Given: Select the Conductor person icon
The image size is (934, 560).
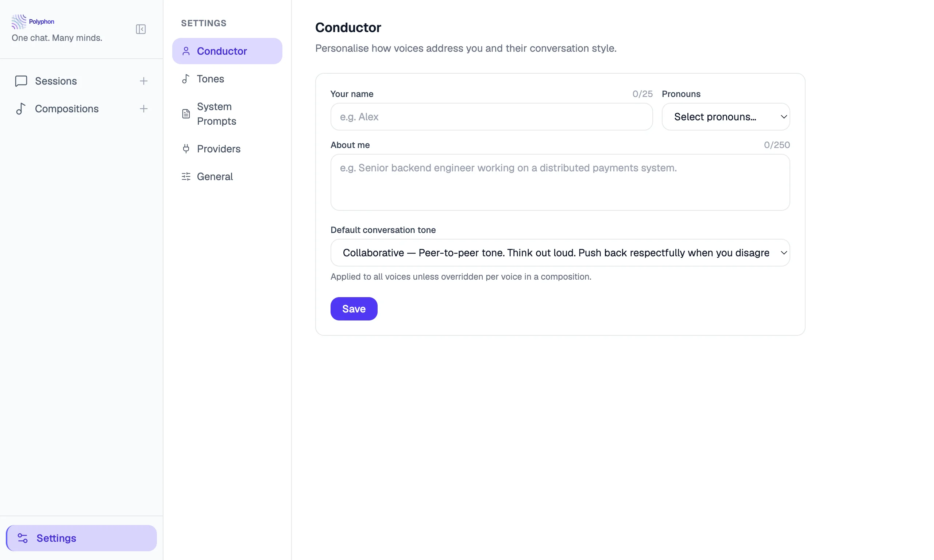Looking at the screenshot, I should (186, 51).
